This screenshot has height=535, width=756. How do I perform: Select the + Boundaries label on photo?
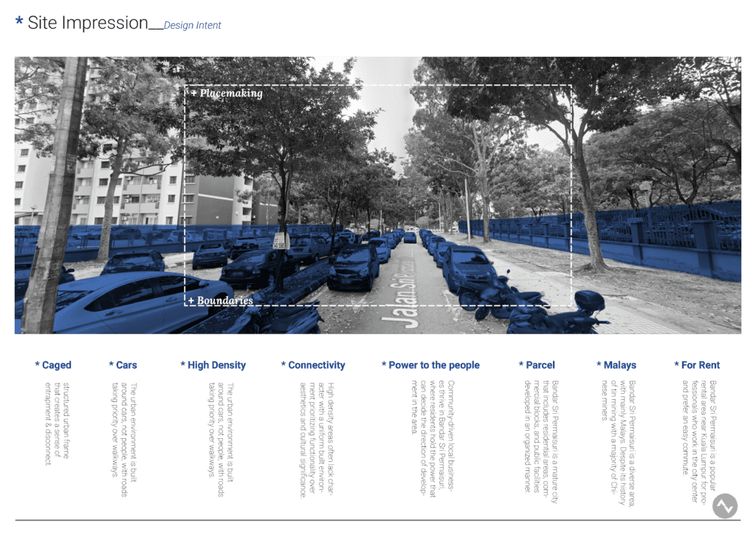[221, 301]
